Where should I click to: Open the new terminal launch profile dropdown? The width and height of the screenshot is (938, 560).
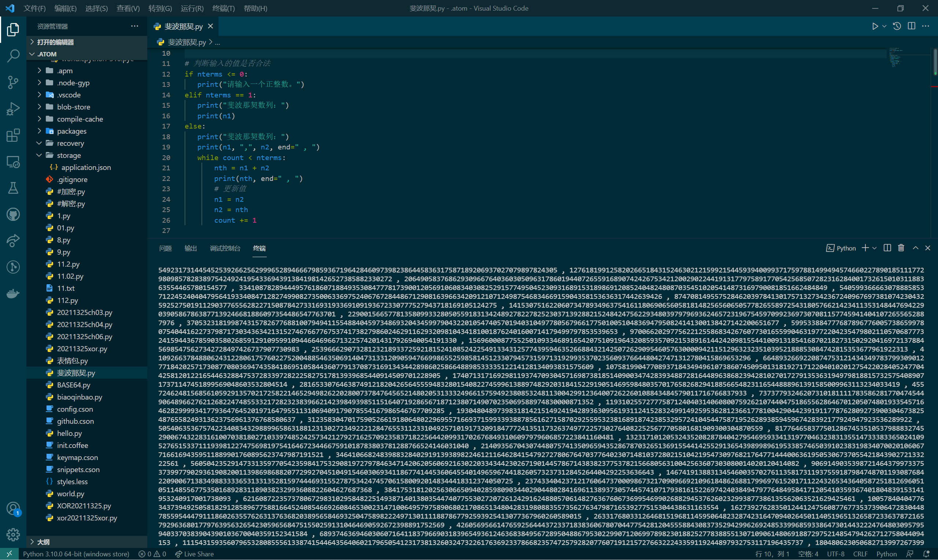(874, 248)
